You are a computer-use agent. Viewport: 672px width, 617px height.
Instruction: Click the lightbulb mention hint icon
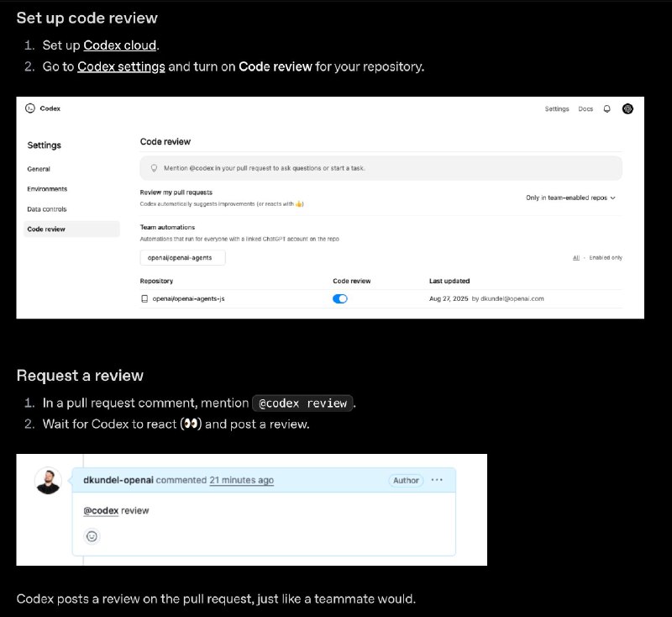click(154, 168)
